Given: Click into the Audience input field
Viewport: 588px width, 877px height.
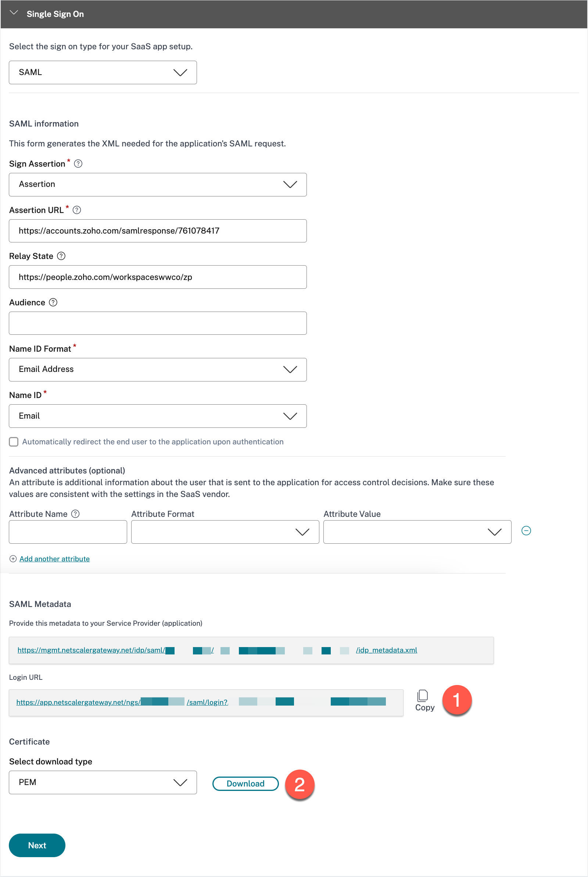Looking at the screenshot, I should 158,323.
